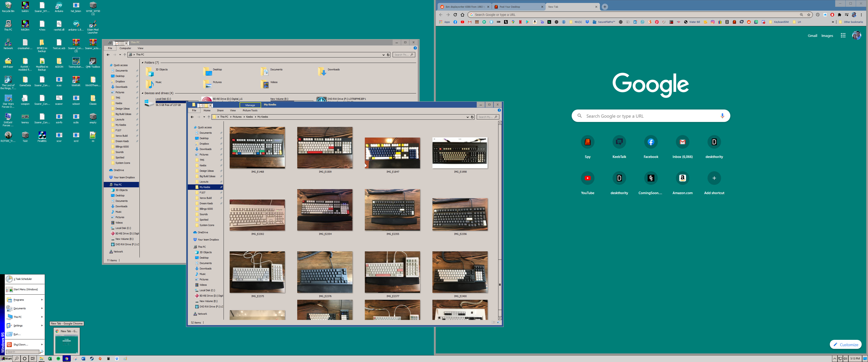Viewport: 868px width, 362px height.
Task: Click Chrome home button icon
Action: (x=462, y=15)
